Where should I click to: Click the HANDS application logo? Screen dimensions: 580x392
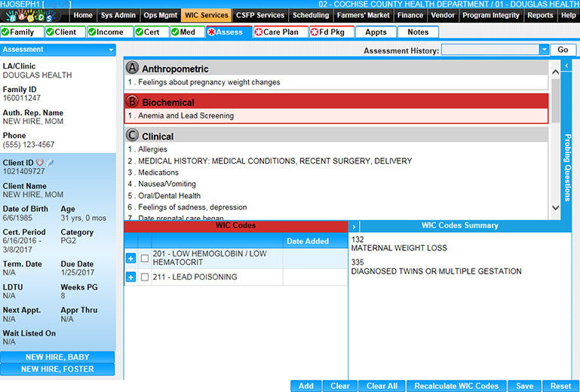click(34, 15)
